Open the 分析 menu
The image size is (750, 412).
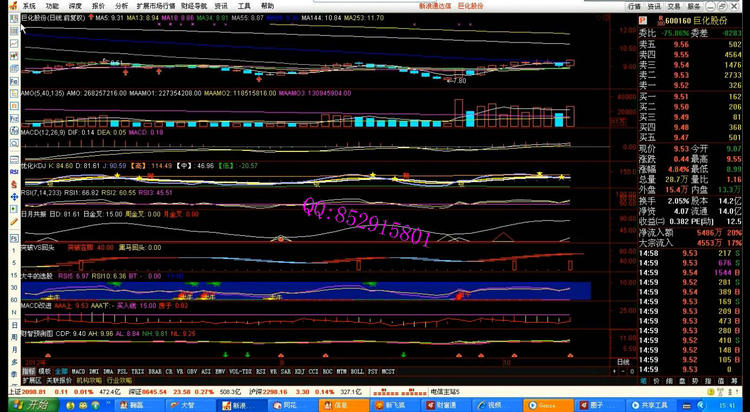(x=121, y=5)
